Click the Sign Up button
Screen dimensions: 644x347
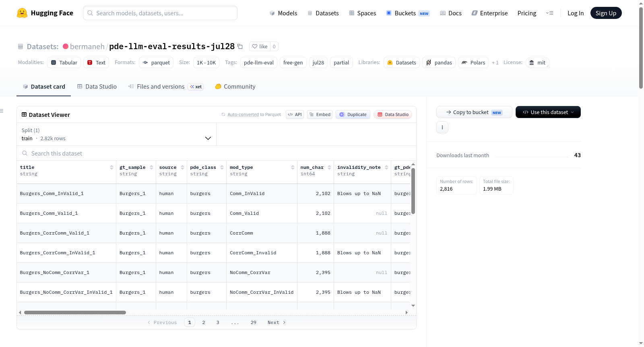tap(606, 13)
